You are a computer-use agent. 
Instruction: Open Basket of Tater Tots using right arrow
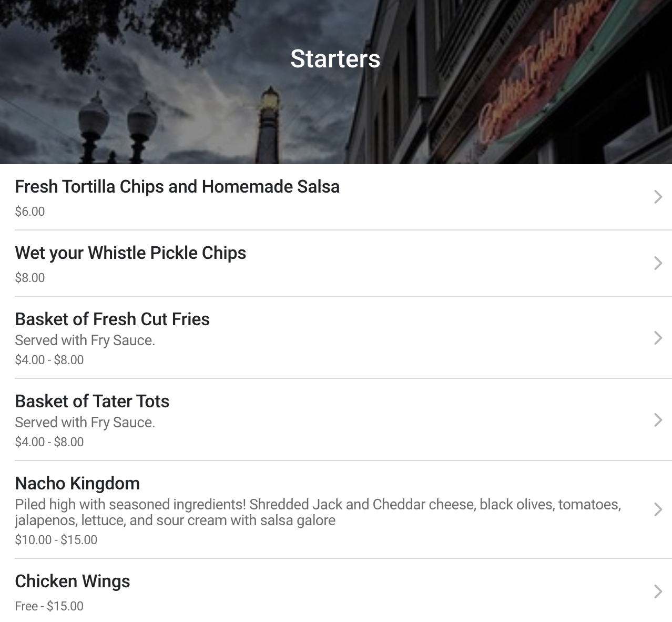pos(658,420)
